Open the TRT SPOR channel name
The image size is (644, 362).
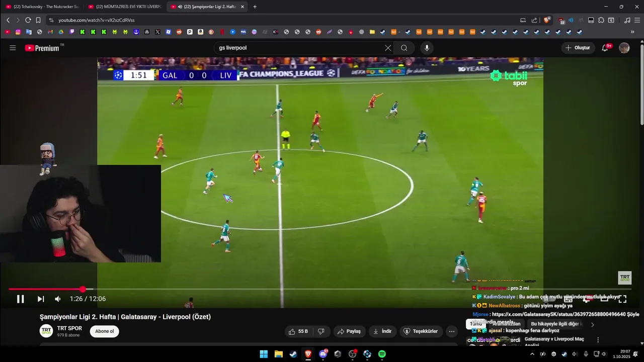pos(69,328)
